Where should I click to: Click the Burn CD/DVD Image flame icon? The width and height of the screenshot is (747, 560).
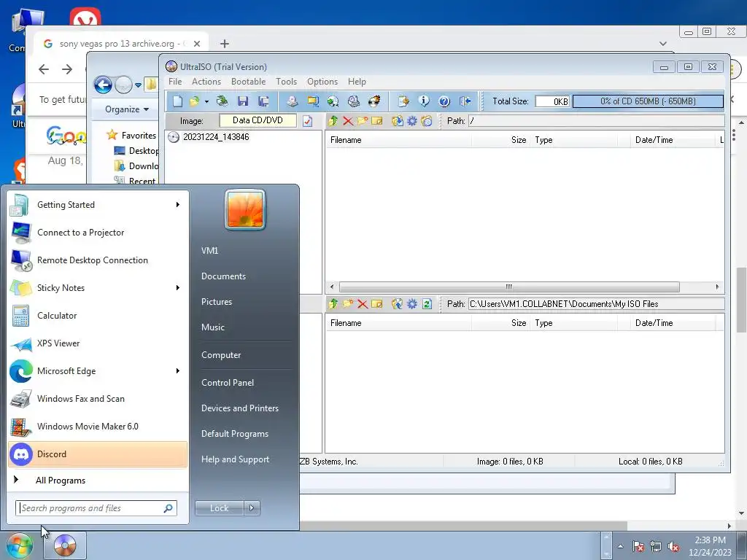point(374,101)
